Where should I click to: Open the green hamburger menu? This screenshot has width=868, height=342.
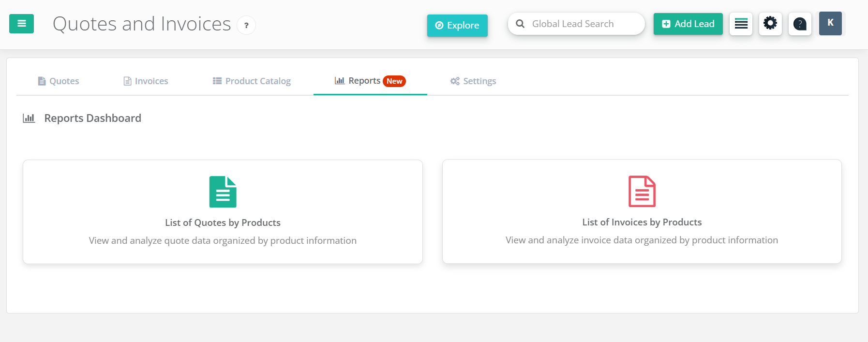coord(21,24)
